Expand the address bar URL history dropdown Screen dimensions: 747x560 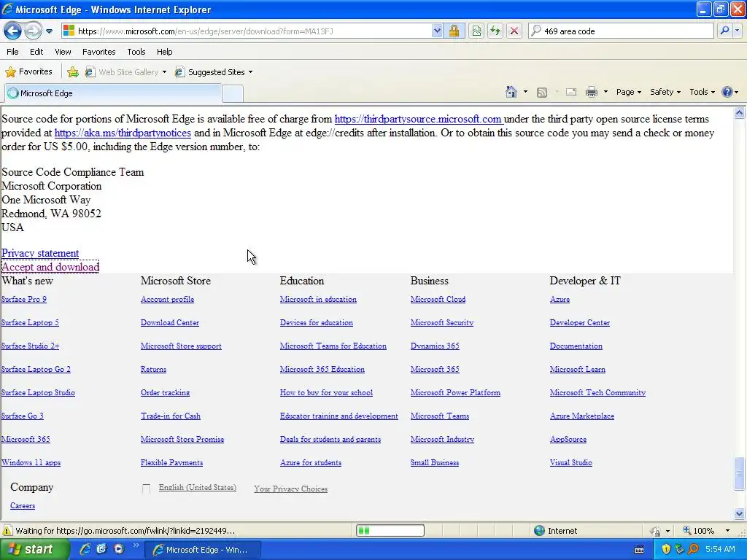pos(437,31)
